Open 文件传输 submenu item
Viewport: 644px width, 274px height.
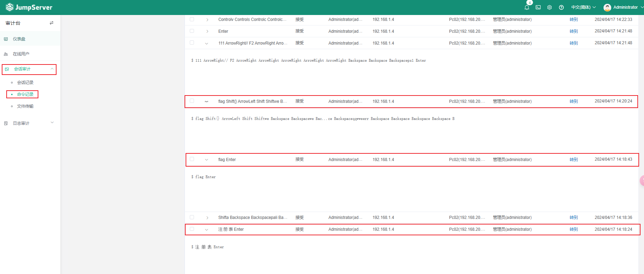[x=25, y=106]
